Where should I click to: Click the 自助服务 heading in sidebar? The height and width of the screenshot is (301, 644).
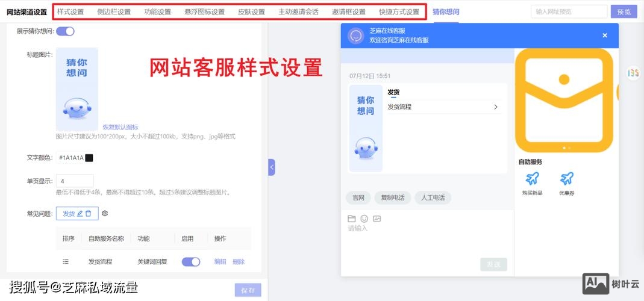[530, 162]
